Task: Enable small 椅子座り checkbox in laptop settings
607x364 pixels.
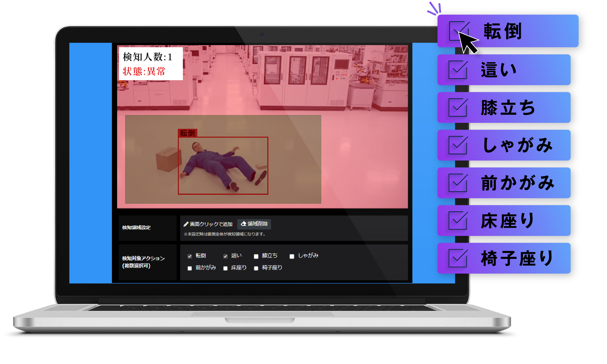Action: click(256, 268)
